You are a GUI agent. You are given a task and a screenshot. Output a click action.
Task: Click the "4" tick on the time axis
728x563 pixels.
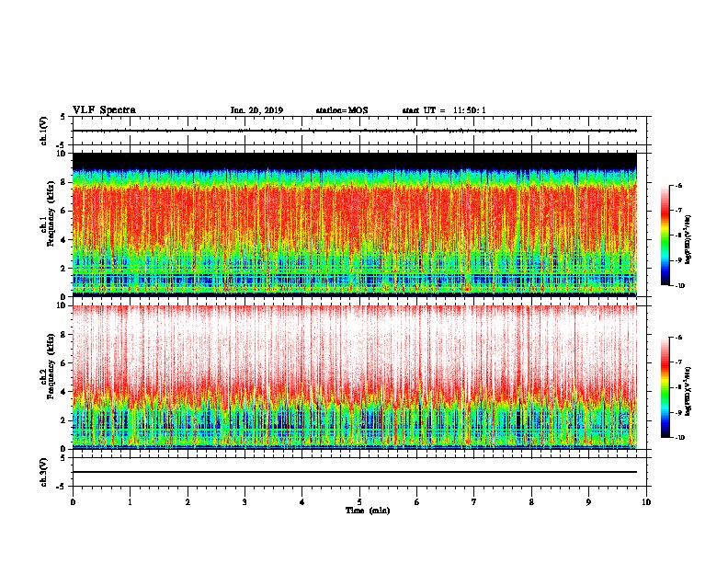[x=302, y=501]
